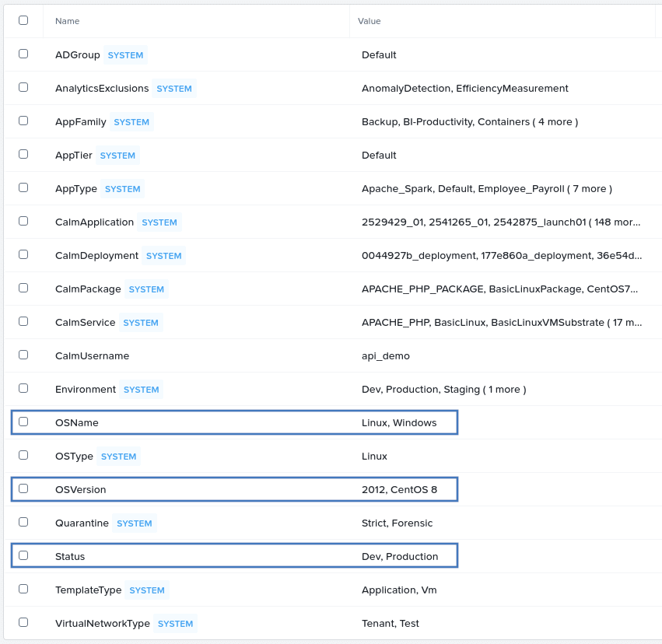Check the ADGroup row checkbox

point(23,54)
